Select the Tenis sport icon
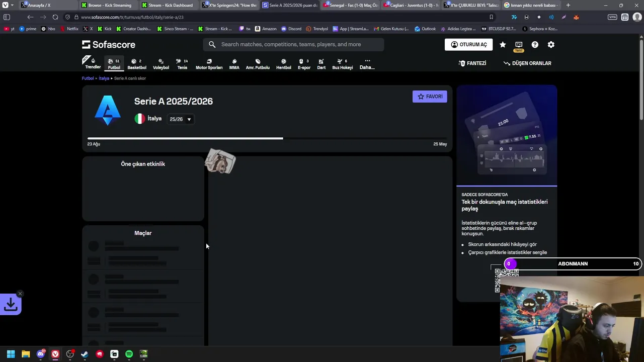The height and width of the screenshot is (362, 644). (182, 63)
